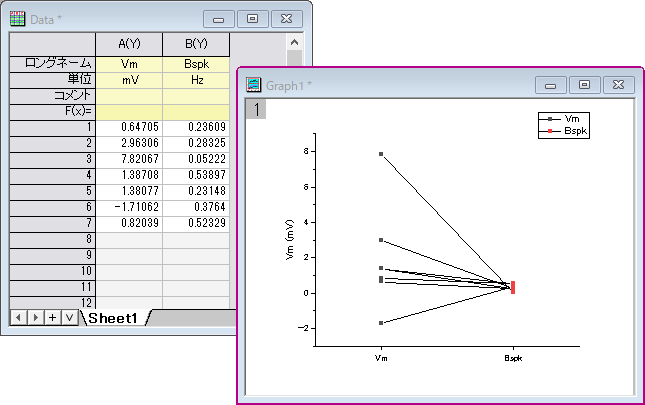The image size is (645, 405).
Task: Select row header 7
Action: tap(52, 224)
